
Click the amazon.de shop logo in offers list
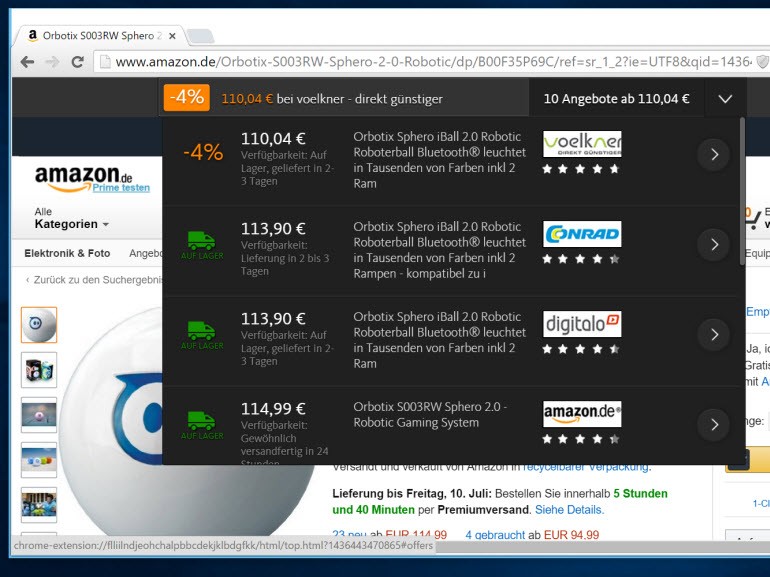click(582, 414)
